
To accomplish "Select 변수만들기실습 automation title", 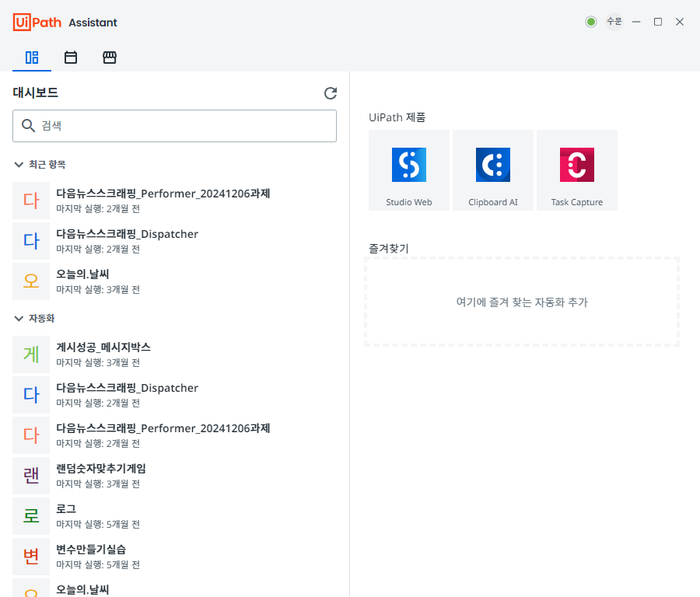I will coord(91,550).
